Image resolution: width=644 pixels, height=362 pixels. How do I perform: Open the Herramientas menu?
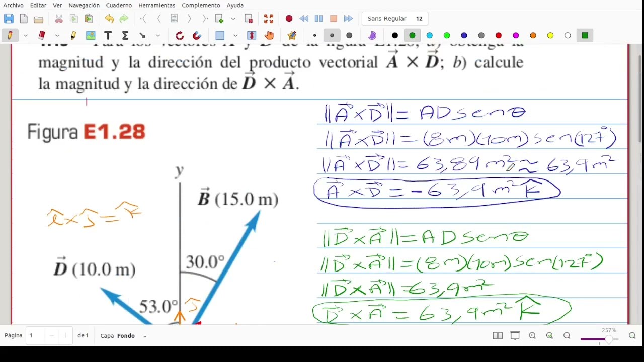coord(156,5)
